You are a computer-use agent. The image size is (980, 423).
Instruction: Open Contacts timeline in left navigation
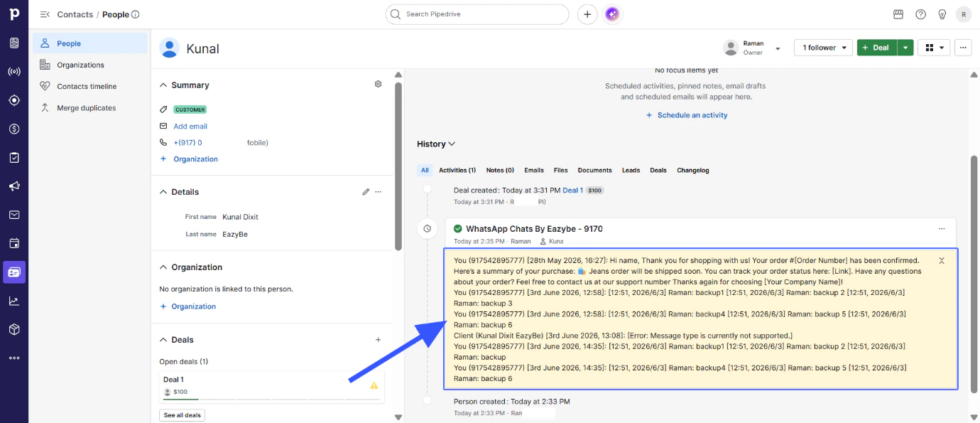pos(90,86)
